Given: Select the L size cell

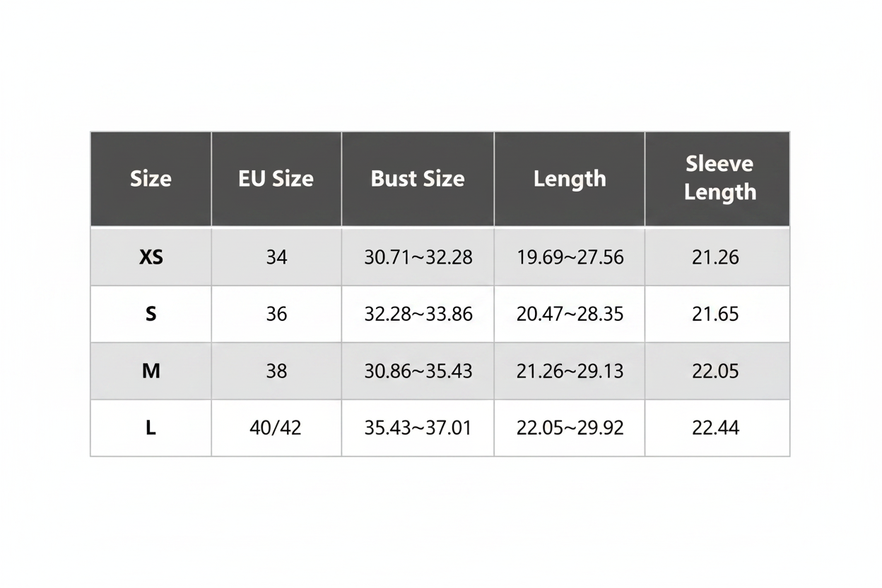Looking at the screenshot, I should (x=151, y=428).
